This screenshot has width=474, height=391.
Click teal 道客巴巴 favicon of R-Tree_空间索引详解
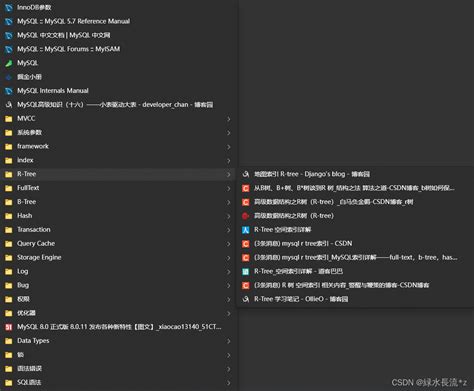click(x=246, y=271)
